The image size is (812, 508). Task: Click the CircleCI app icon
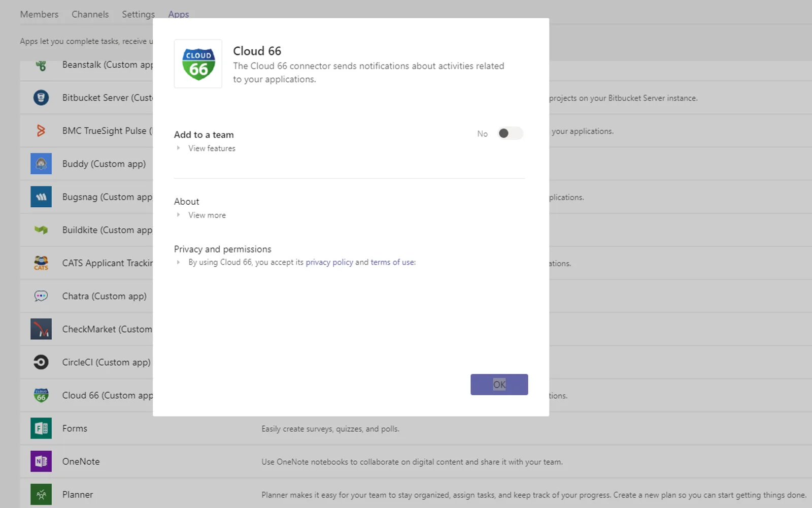tap(41, 362)
